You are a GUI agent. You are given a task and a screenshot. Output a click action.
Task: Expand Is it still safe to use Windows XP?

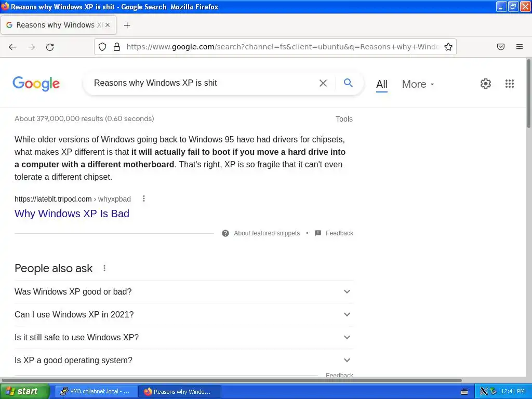pos(183,337)
